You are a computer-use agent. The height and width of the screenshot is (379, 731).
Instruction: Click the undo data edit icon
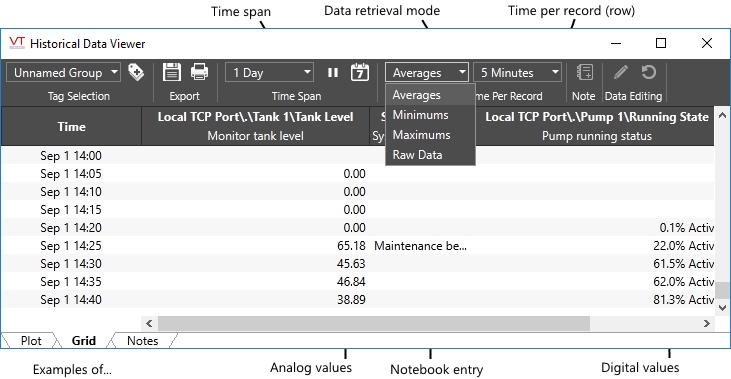pos(648,72)
